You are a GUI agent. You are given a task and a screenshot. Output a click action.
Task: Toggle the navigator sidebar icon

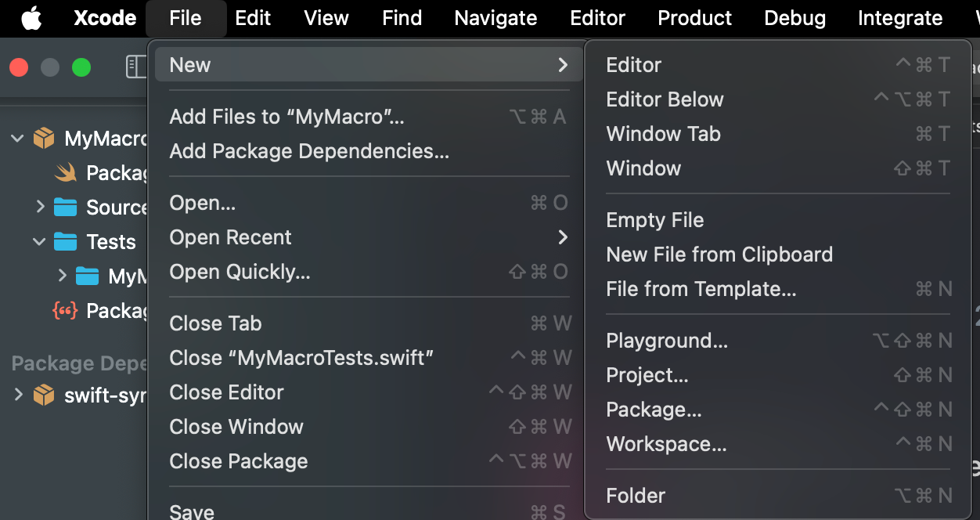[136, 67]
